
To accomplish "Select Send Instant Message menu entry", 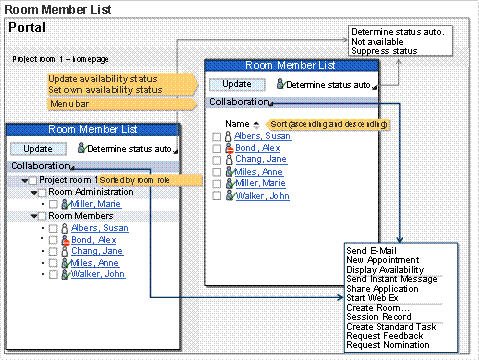I will [392, 279].
